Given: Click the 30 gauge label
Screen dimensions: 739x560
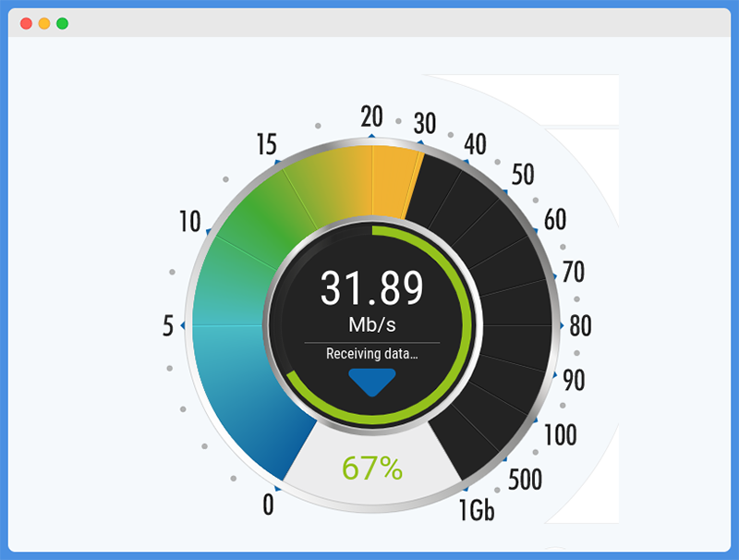Looking at the screenshot, I should [x=425, y=124].
